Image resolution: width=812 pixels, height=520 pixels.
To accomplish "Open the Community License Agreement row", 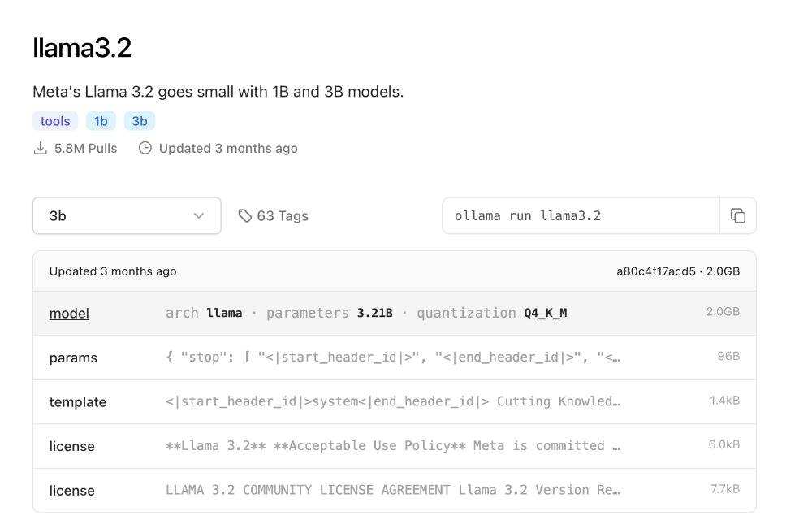I will 394,490.
